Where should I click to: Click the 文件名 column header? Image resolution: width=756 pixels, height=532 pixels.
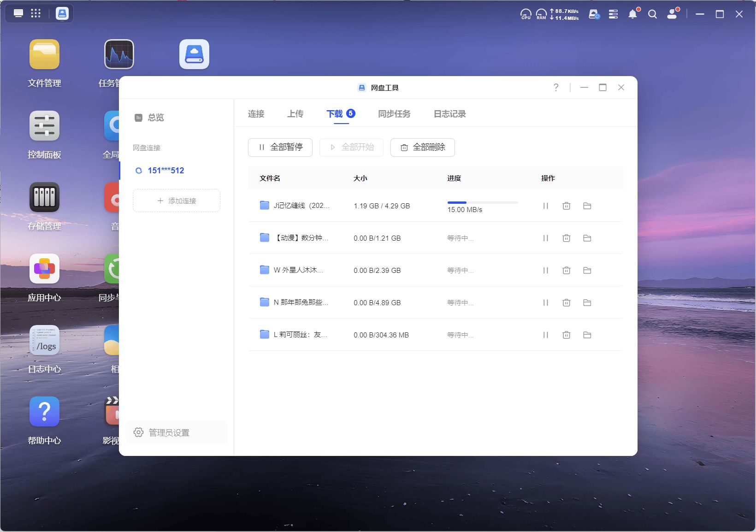270,178
